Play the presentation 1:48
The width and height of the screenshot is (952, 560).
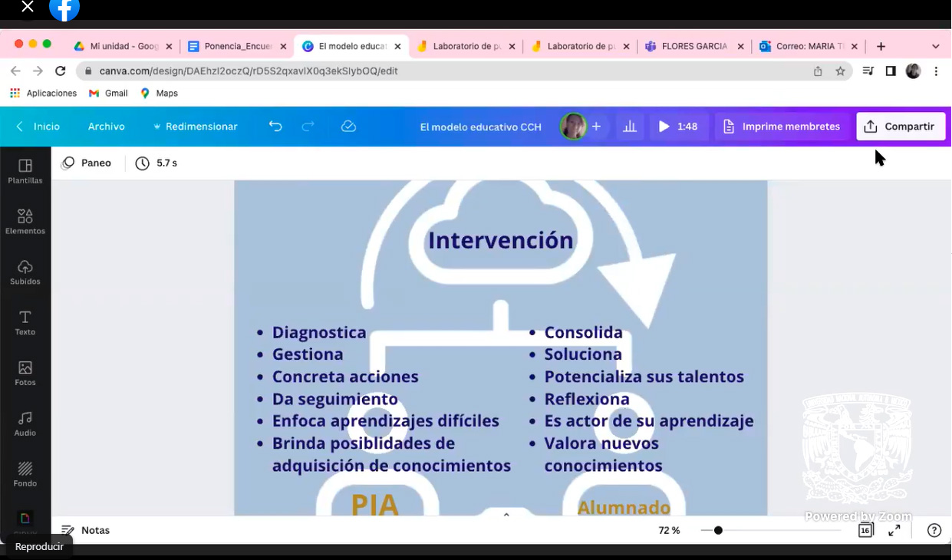678,127
